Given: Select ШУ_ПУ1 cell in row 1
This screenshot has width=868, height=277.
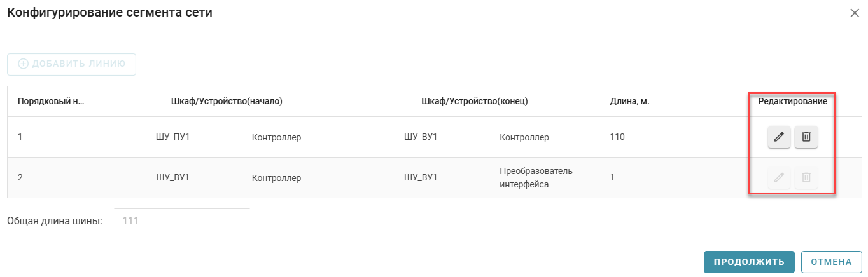Looking at the screenshot, I should (x=172, y=137).
